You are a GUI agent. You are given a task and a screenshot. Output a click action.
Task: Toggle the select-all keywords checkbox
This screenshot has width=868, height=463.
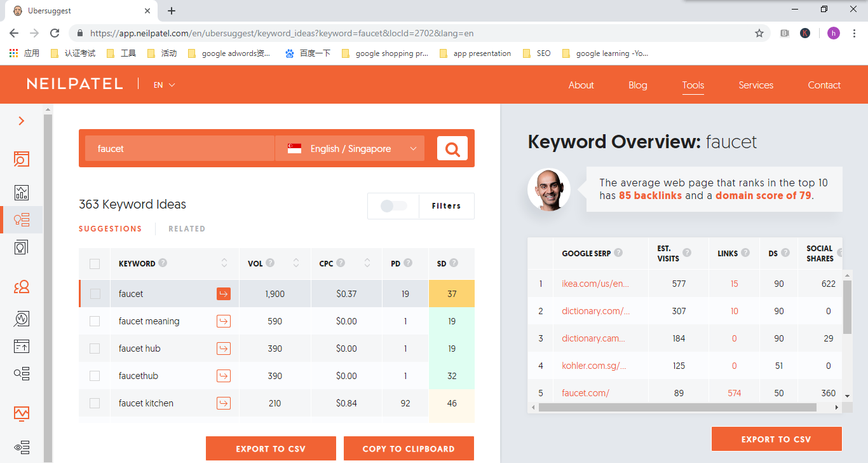click(x=95, y=264)
